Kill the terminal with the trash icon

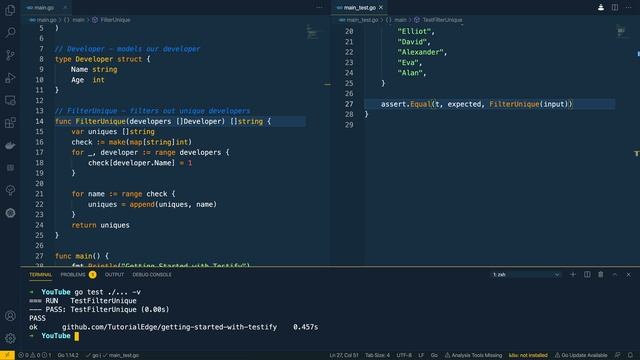[x=601, y=275]
